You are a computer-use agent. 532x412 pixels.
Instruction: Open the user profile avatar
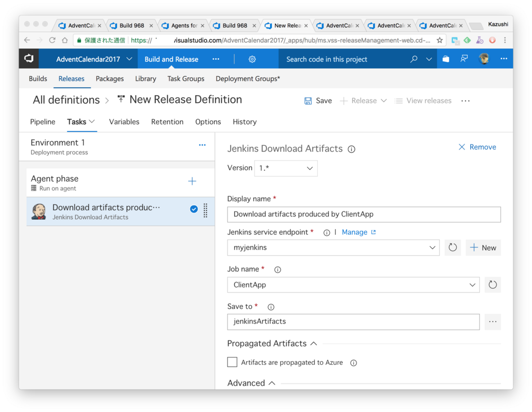tap(484, 59)
